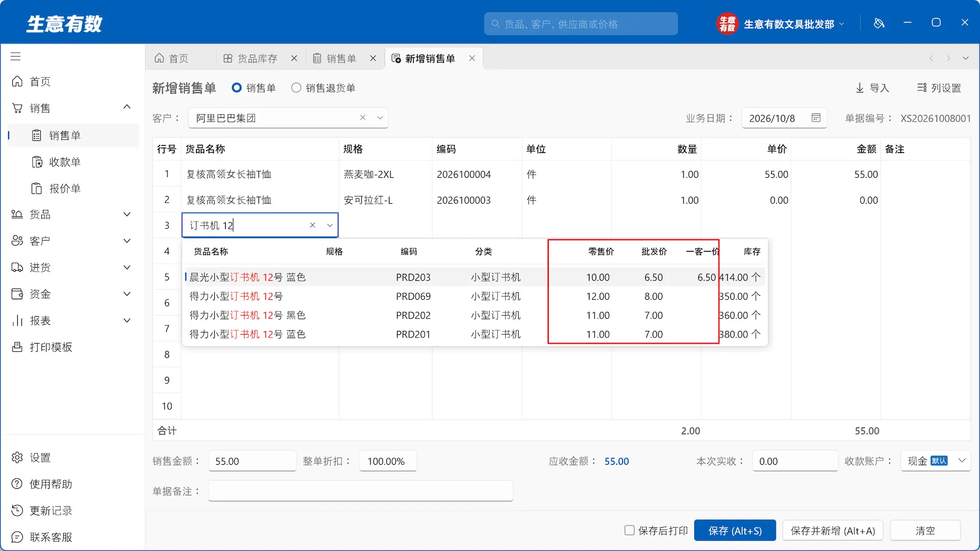Check the 保存后打印 checkbox
The height and width of the screenshot is (551, 980).
tap(629, 531)
